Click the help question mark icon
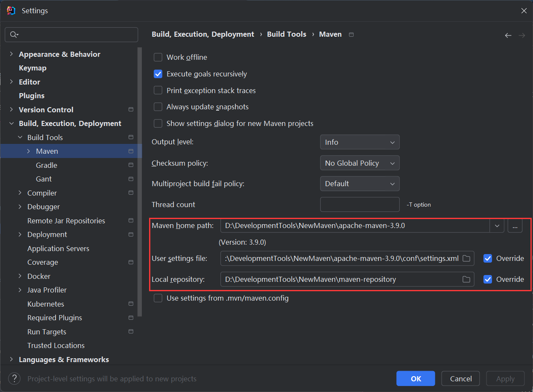533x392 pixels. tap(14, 378)
